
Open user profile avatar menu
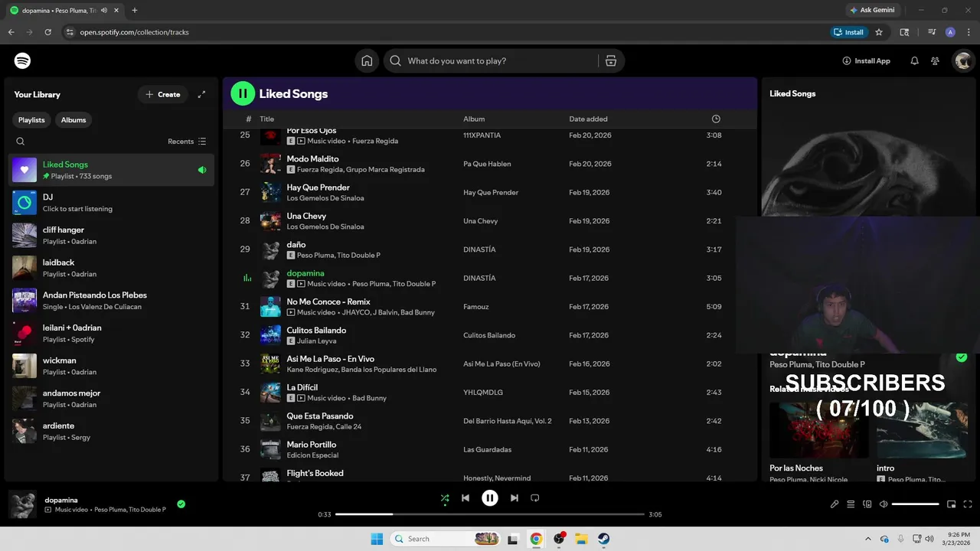click(x=962, y=60)
